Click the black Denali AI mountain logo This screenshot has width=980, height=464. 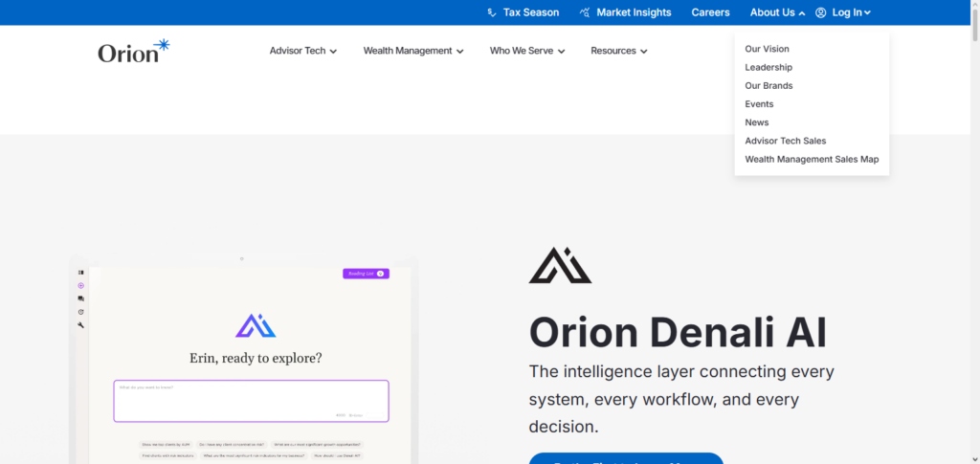560,265
